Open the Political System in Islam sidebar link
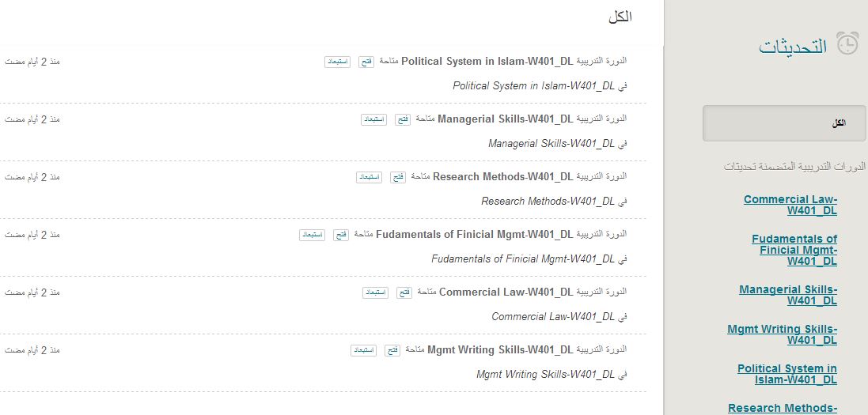Viewport: 868px width, 415px height. coord(787,374)
